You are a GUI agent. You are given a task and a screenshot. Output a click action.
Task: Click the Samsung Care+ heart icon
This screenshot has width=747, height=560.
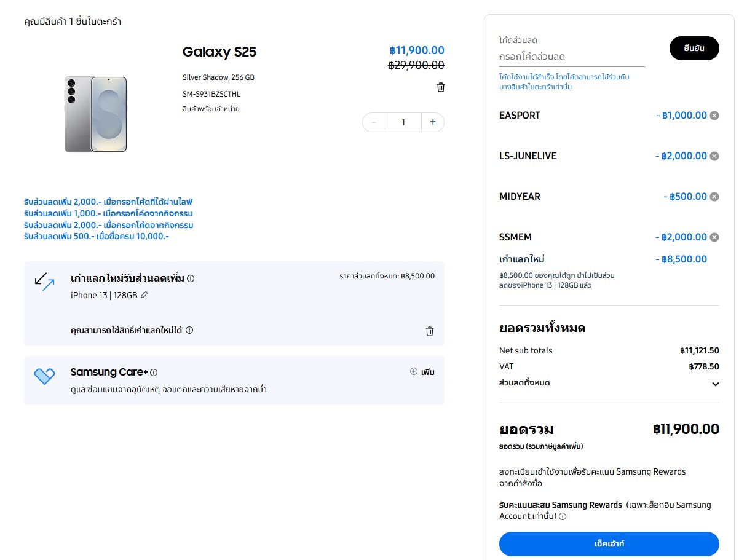(x=44, y=376)
